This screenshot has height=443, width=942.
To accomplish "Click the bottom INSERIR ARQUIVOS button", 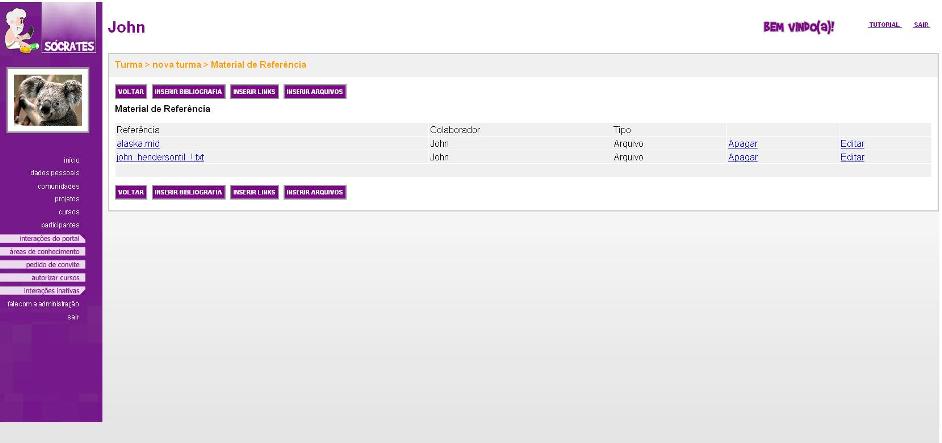I will (x=315, y=191).
